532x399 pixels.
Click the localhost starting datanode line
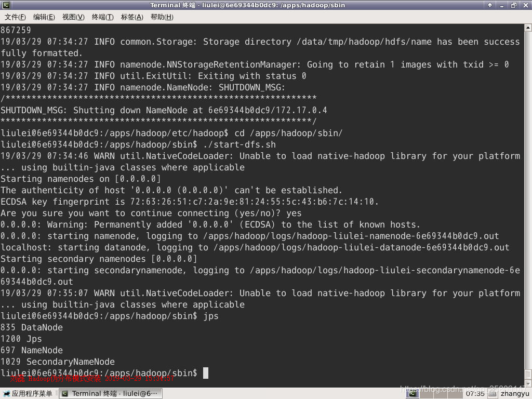pos(255,247)
